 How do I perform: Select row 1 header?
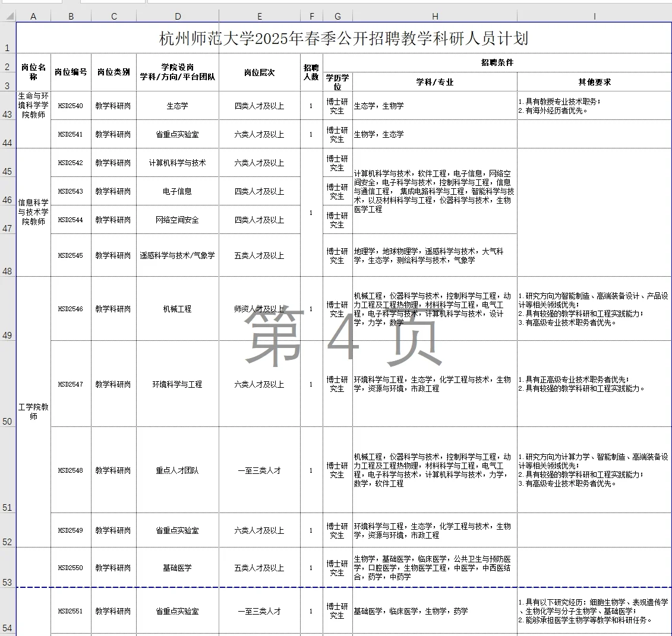(8, 37)
